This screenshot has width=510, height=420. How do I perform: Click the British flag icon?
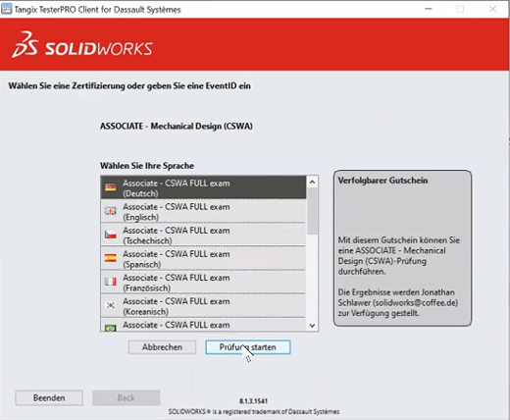click(111, 211)
